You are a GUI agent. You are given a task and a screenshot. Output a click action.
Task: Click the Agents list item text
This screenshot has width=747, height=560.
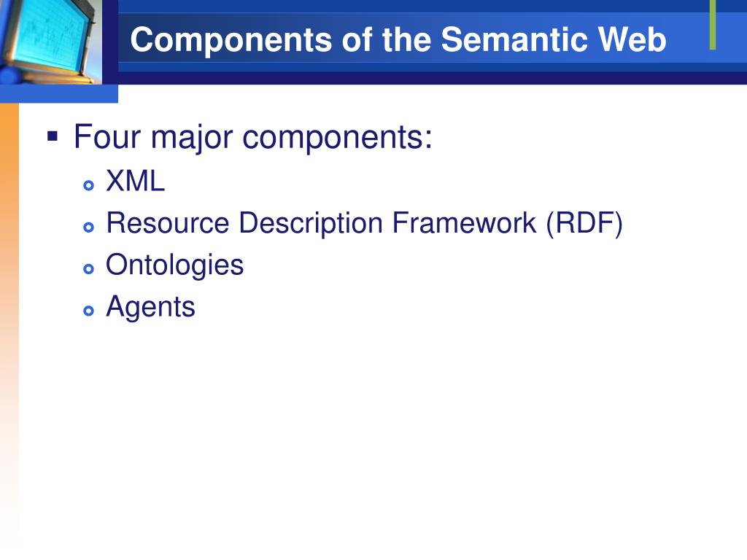(150, 307)
